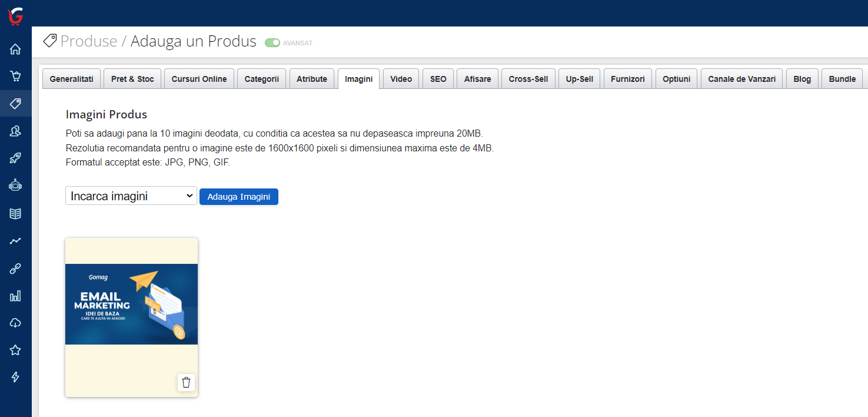Disable the AVANSAT toggle switch
The width and height of the screenshot is (868, 417).
(271, 42)
